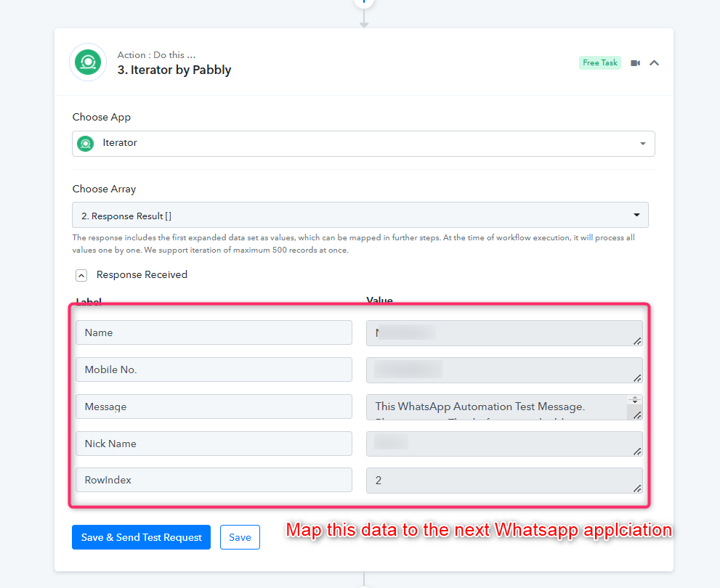The width and height of the screenshot is (720, 588).
Task: Click the Mobile No. value resize handle
Action: [x=637, y=378]
